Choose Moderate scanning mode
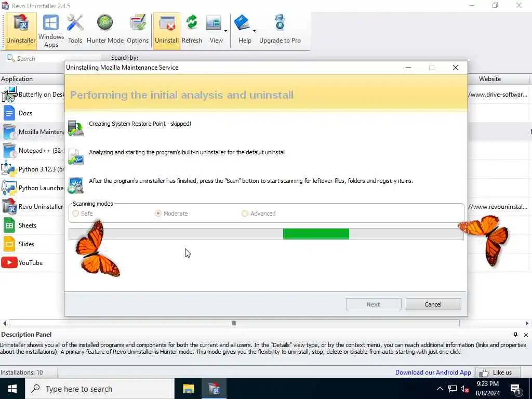 click(158, 214)
